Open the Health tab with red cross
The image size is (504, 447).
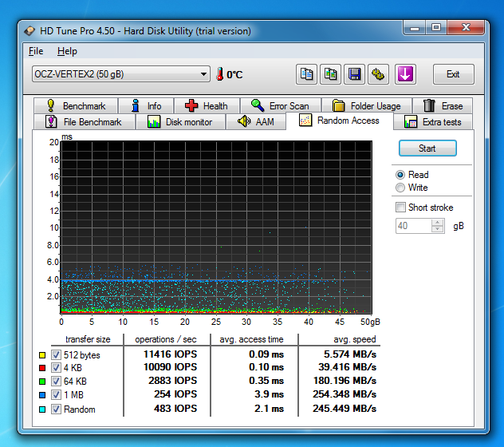coord(207,105)
